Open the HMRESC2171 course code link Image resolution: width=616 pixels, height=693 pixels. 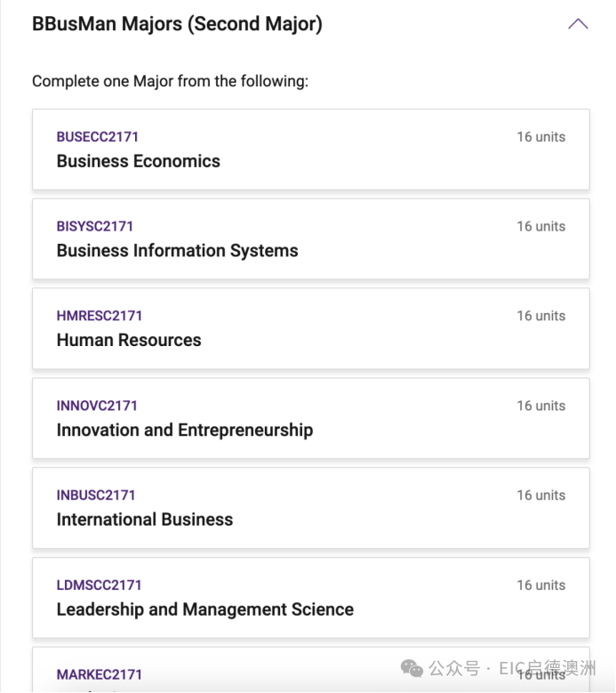click(100, 316)
